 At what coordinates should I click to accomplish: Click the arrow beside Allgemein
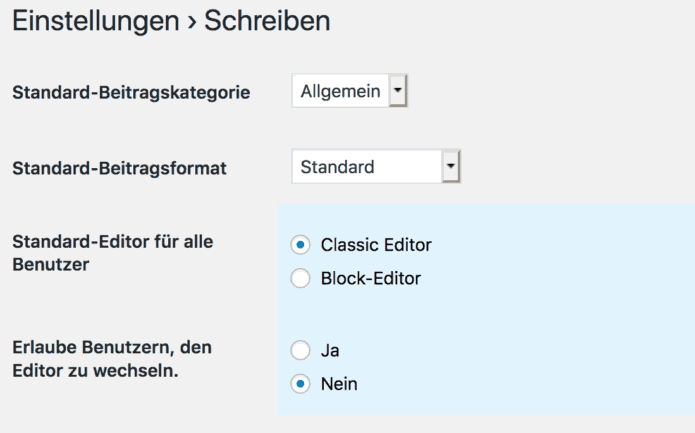(x=398, y=92)
